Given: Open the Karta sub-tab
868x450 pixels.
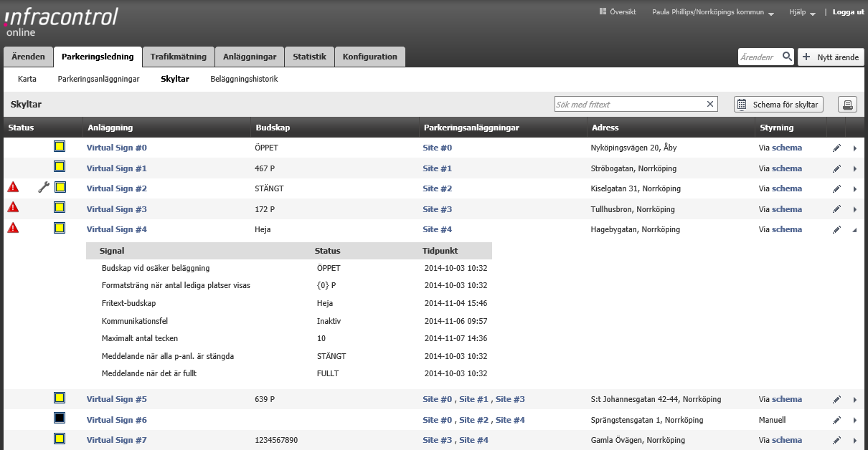Looking at the screenshot, I should (x=27, y=79).
